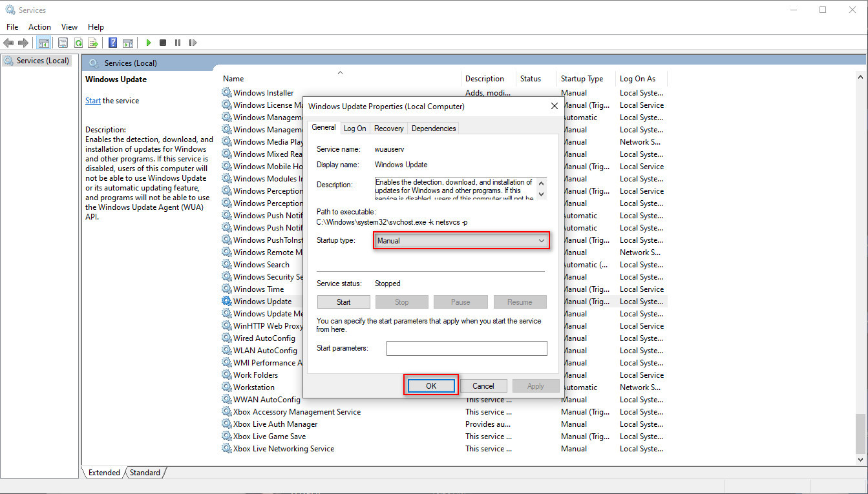Click gear icon of Windows Update row
This screenshot has width=868, height=494.
click(226, 302)
